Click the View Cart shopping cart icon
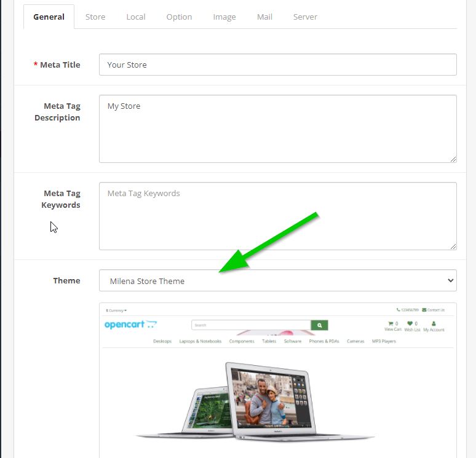This screenshot has width=476, height=458. (x=391, y=323)
